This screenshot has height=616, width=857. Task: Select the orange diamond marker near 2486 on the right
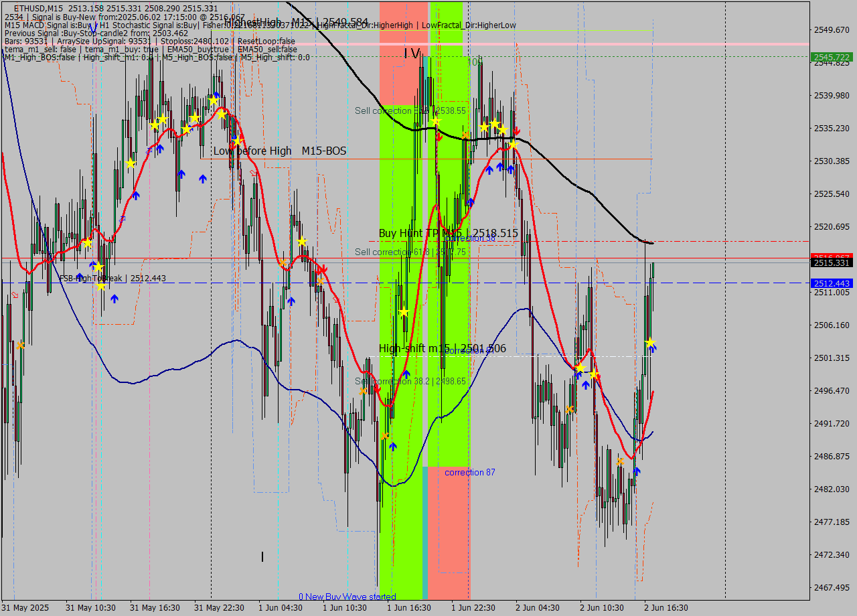click(x=619, y=461)
